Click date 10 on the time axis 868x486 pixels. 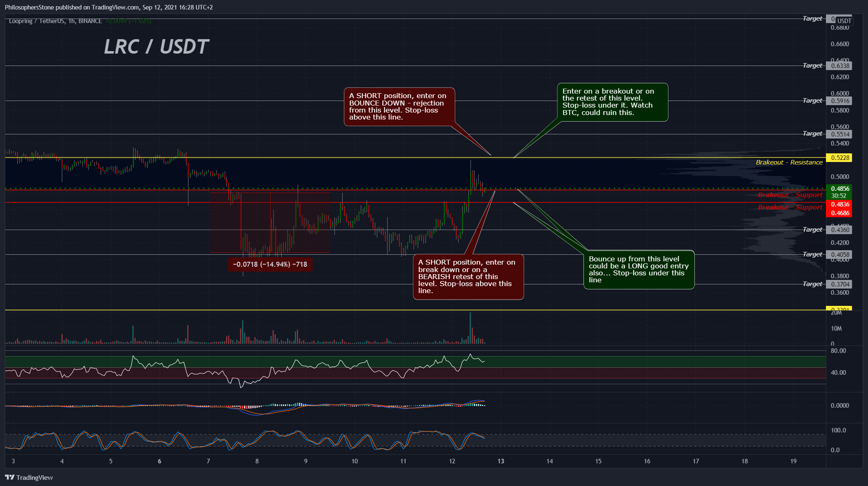click(355, 461)
